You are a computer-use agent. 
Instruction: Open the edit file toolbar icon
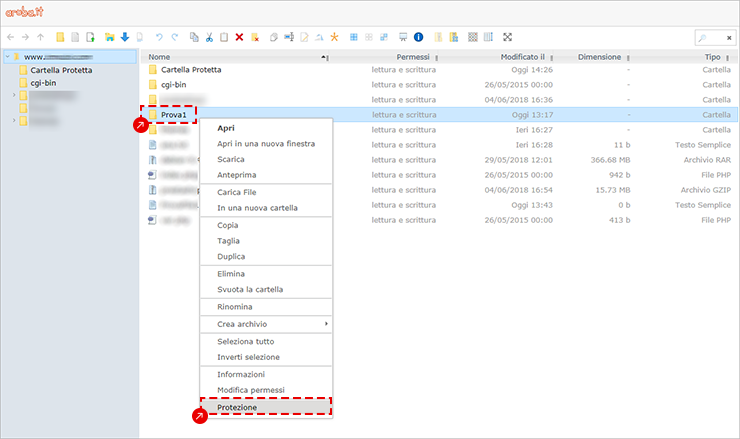point(304,37)
